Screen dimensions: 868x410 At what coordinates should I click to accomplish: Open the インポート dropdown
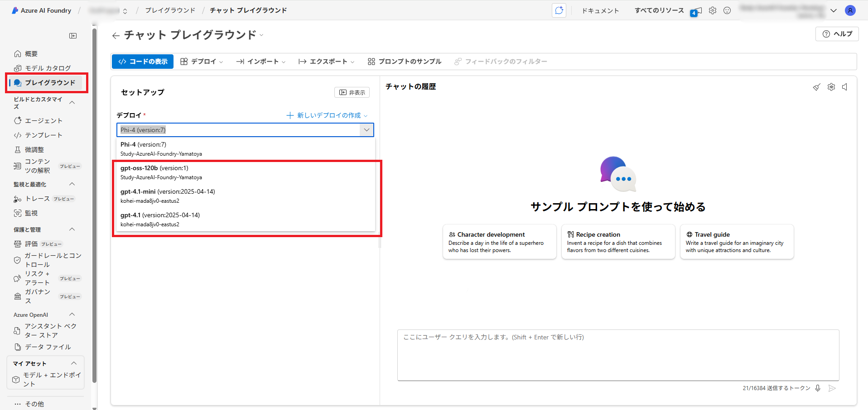coord(261,62)
